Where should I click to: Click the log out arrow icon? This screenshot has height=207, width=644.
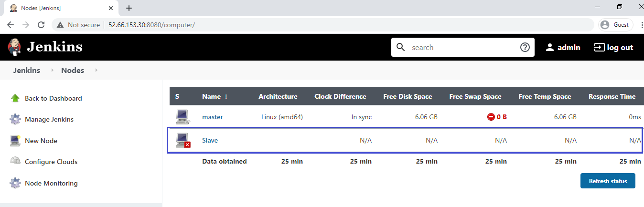coord(599,47)
